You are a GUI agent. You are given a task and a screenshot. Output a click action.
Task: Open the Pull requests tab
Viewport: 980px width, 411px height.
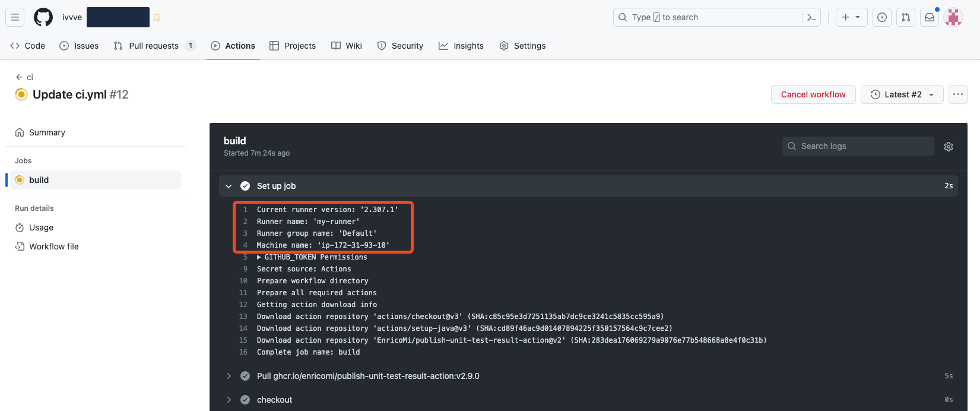[x=154, y=46]
